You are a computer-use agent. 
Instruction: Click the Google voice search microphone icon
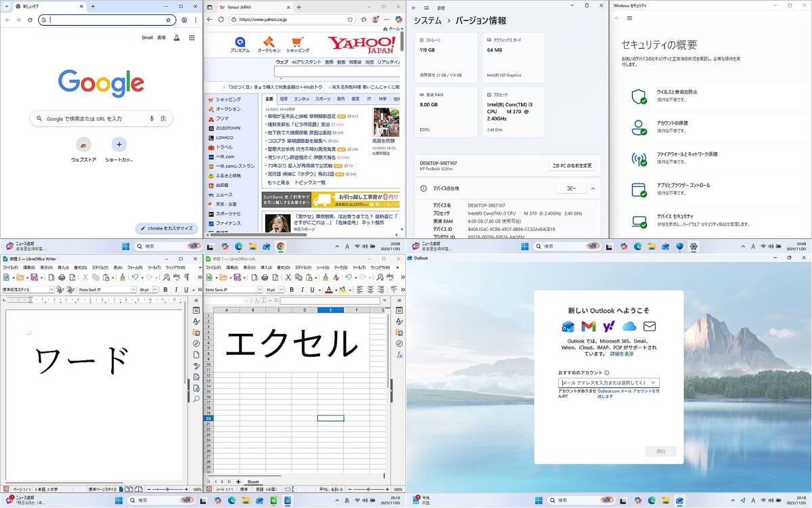152,119
